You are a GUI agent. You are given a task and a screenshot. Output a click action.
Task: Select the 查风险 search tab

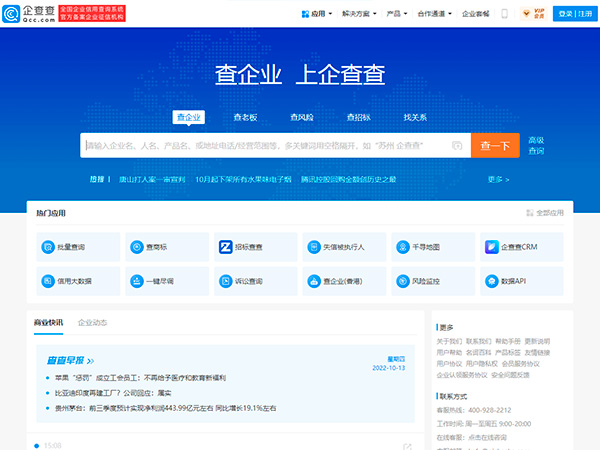(302, 117)
